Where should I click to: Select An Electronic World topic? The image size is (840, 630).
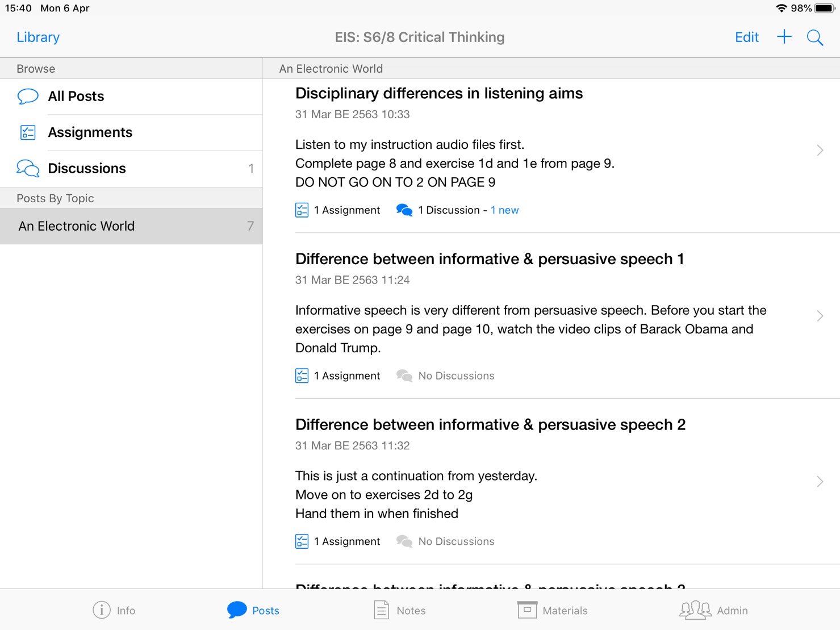(x=131, y=226)
